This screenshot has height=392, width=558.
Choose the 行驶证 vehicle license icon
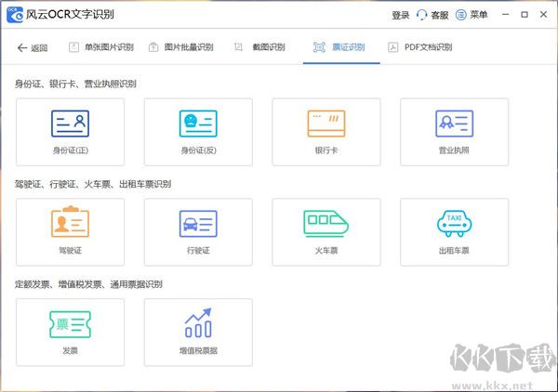click(x=198, y=224)
